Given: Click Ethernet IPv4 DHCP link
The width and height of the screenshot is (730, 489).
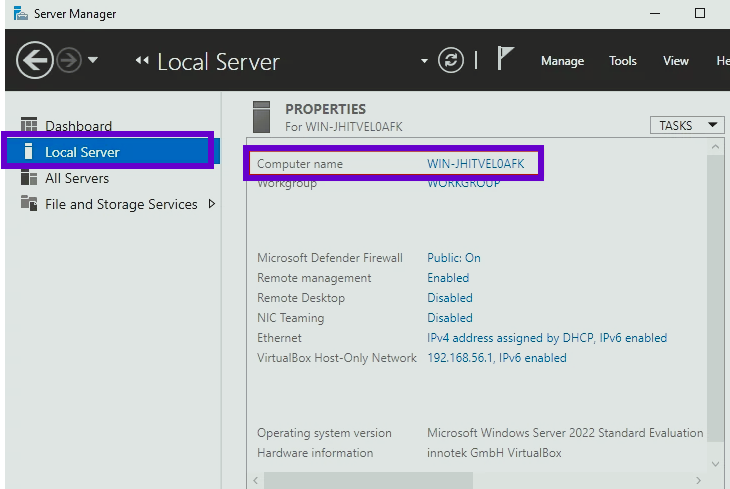Looking at the screenshot, I should pyautogui.click(x=547, y=338).
